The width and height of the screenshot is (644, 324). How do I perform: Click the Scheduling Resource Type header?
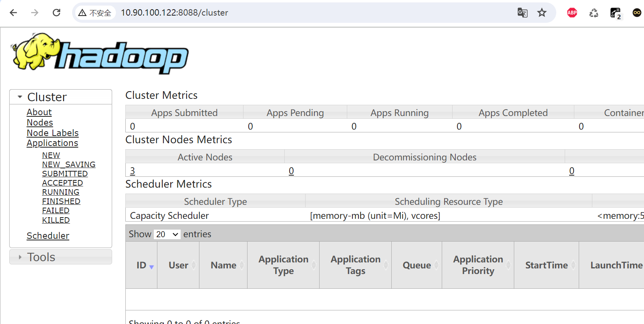click(449, 202)
